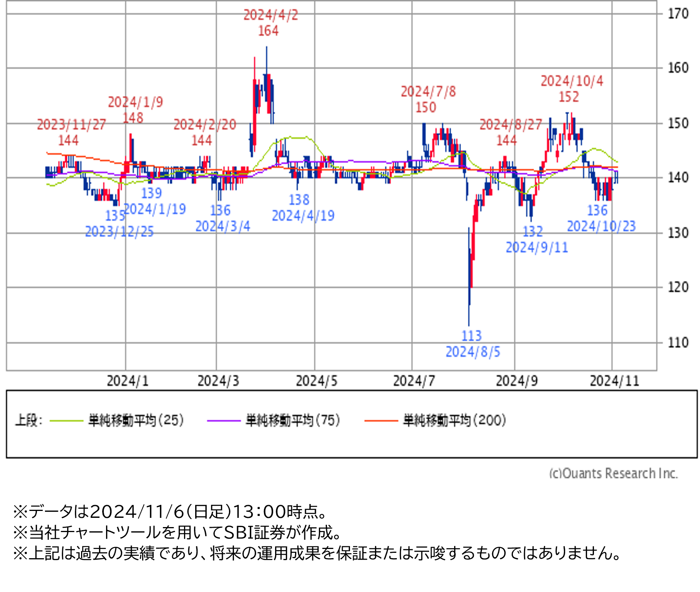Click the orange 200-day average legend line
The width and height of the screenshot is (700, 592).
tap(381, 421)
